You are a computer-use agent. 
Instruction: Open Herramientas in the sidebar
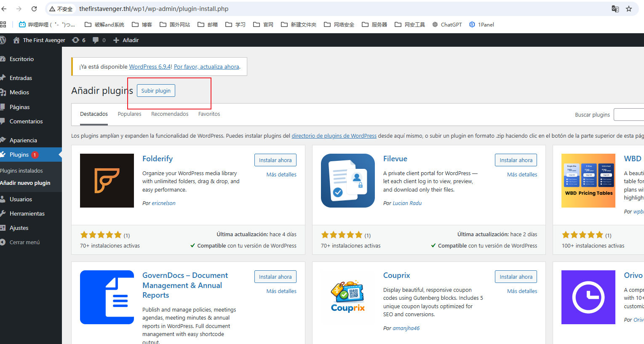(x=31, y=213)
